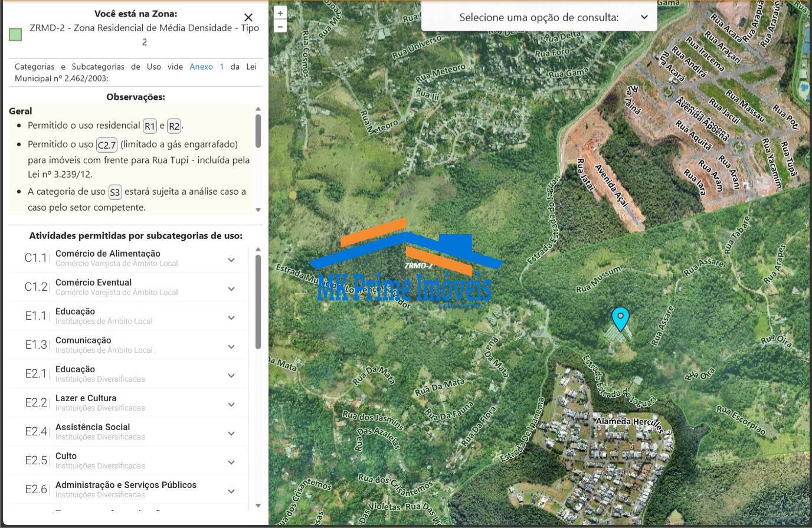
Task: Click 'Você está na Zona:' title
Action: (136, 14)
